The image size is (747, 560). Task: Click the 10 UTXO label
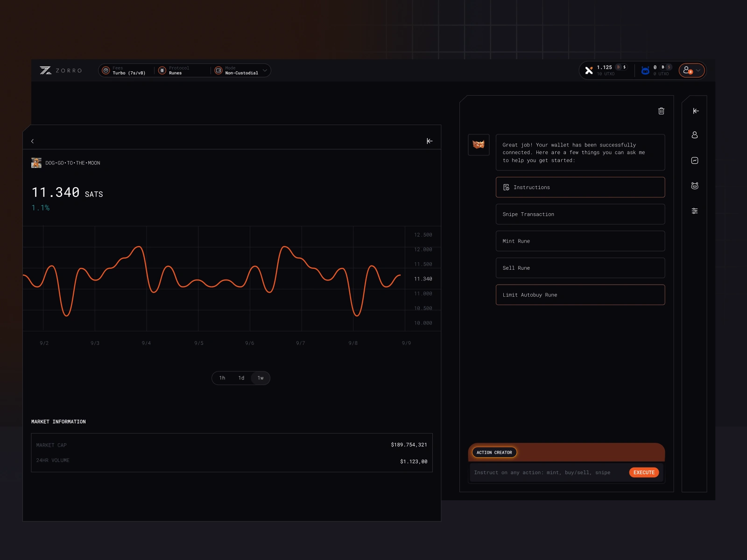coord(606,74)
